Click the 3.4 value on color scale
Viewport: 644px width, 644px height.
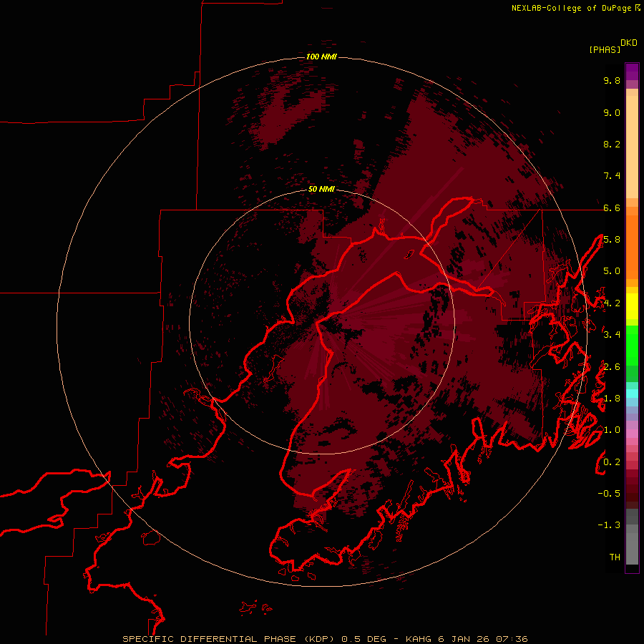[x=612, y=335]
